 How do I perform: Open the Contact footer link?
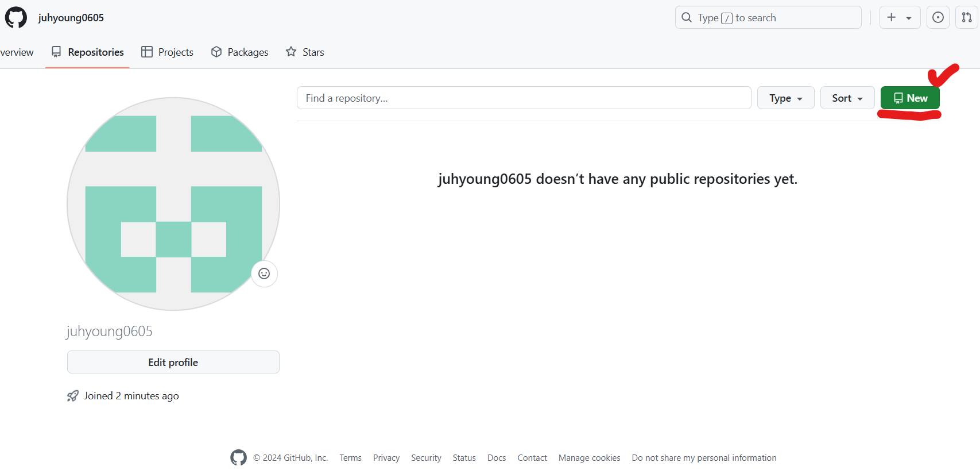pos(532,458)
